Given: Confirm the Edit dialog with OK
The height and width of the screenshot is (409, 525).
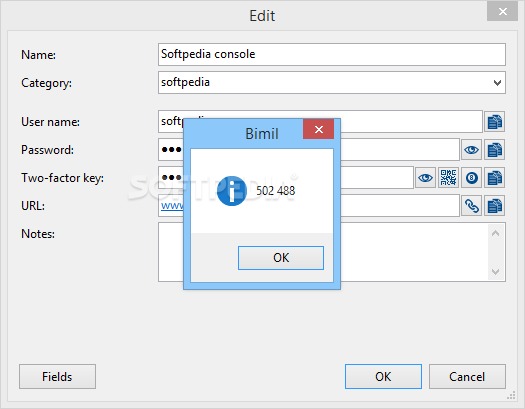Looking at the screenshot, I should [383, 377].
